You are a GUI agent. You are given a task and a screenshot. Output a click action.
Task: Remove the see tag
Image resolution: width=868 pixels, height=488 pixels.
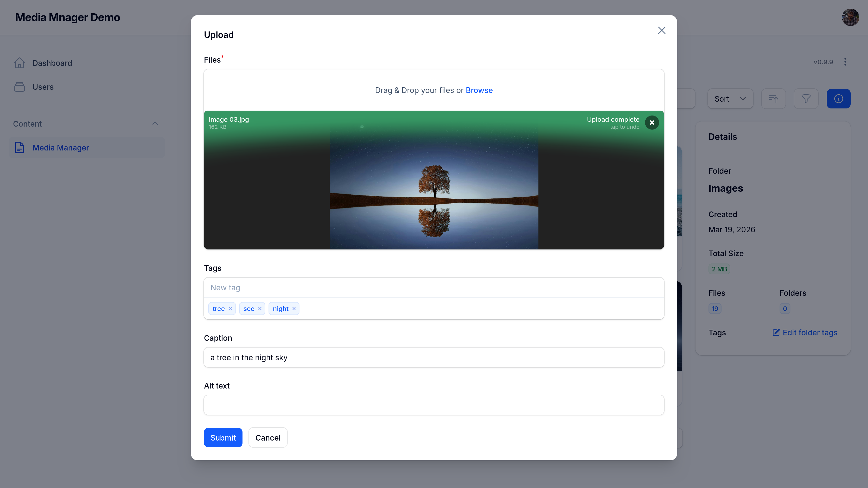point(260,309)
